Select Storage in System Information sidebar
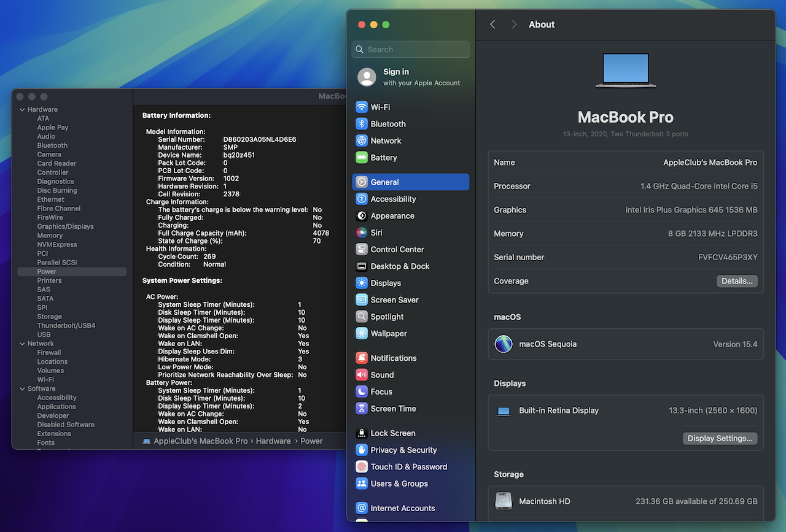This screenshot has height=532, width=786. (x=49, y=317)
